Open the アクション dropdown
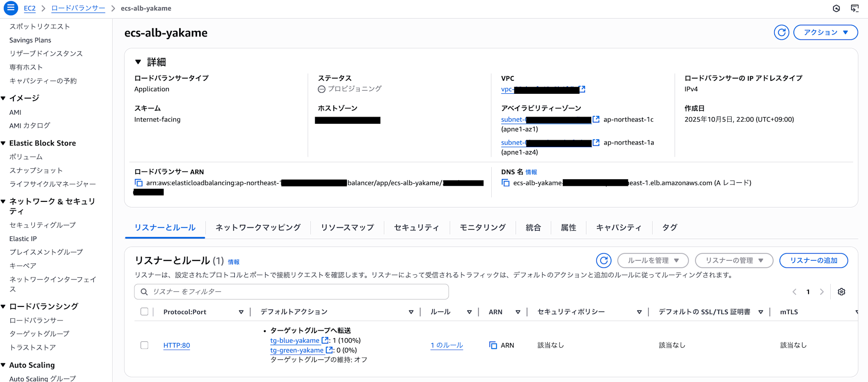The width and height of the screenshot is (868, 382). [825, 33]
